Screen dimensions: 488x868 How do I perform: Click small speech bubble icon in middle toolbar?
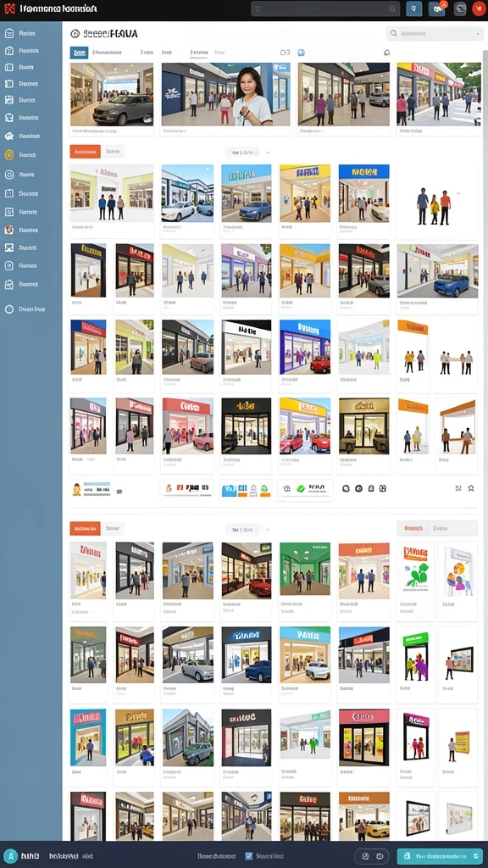tap(119, 491)
